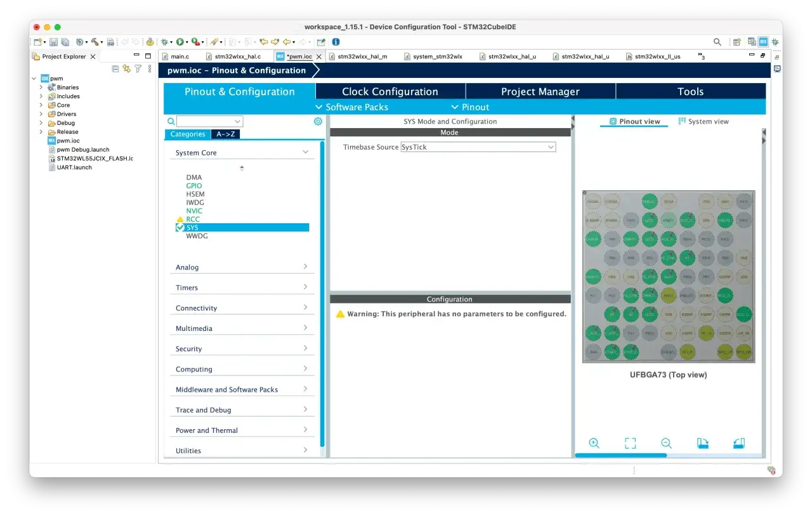Zoom out of the pinout chip view
The height and width of the screenshot is (516, 812).
click(x=666, y=443)
